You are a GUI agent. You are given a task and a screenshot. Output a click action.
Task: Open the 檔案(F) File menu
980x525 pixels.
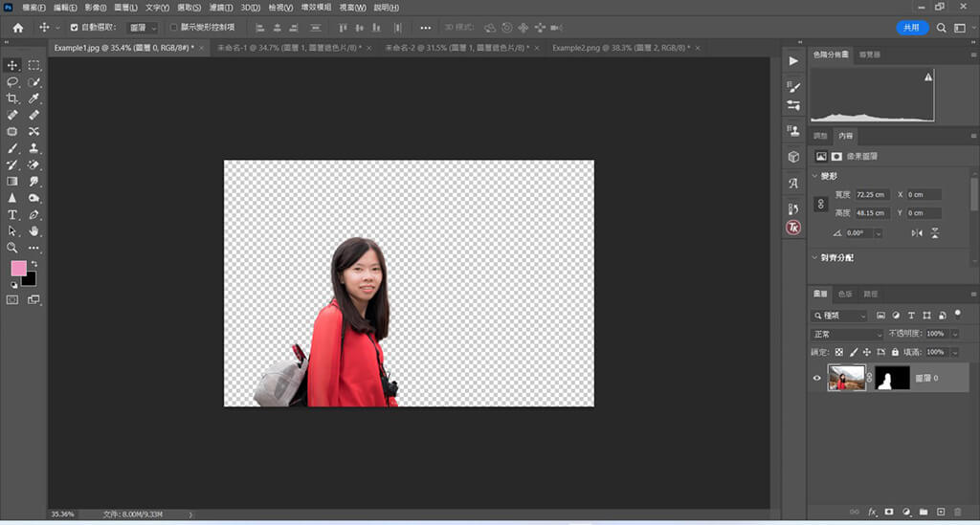pos(33,8)
